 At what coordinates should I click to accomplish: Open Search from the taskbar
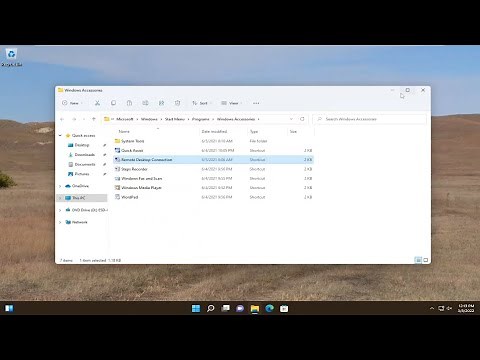pyautogui.click(x=211, y=308)
